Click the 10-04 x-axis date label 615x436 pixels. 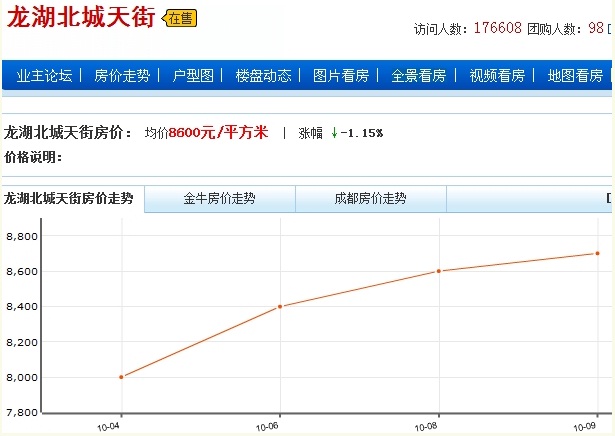pyautogui.click(x=108, y=427)
